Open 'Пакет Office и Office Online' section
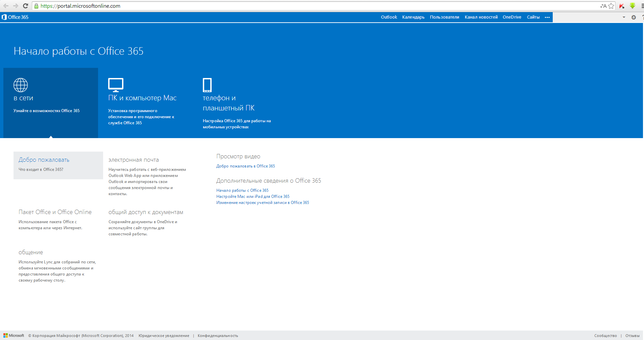Image resolution: width=644 pixels, height=340 pixels. pyautogui.click(x=55, y=212)
